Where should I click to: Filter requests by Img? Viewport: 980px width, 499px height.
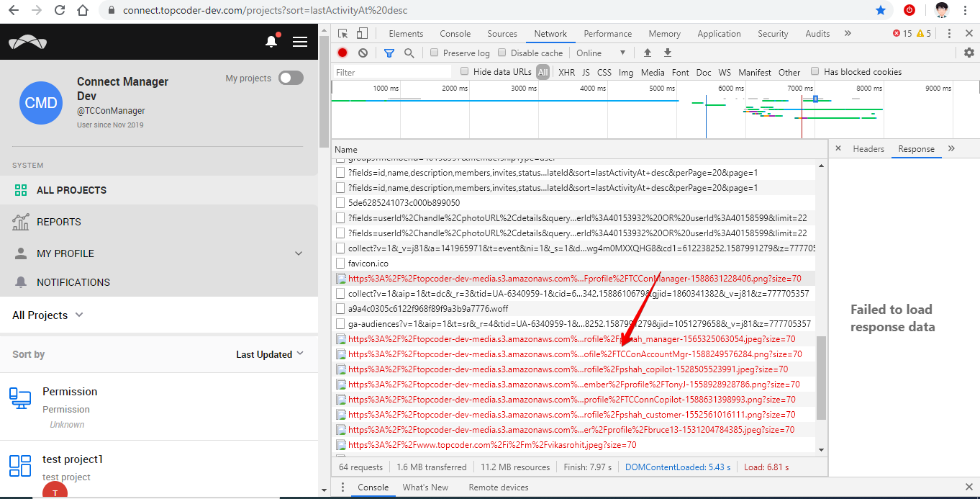coord(626,72)
